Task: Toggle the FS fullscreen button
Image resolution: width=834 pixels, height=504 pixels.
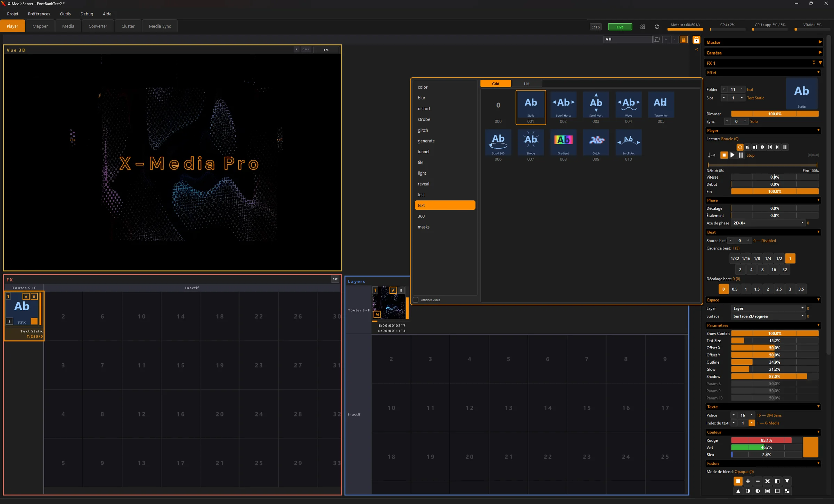Action: click(x=596, y=27)
